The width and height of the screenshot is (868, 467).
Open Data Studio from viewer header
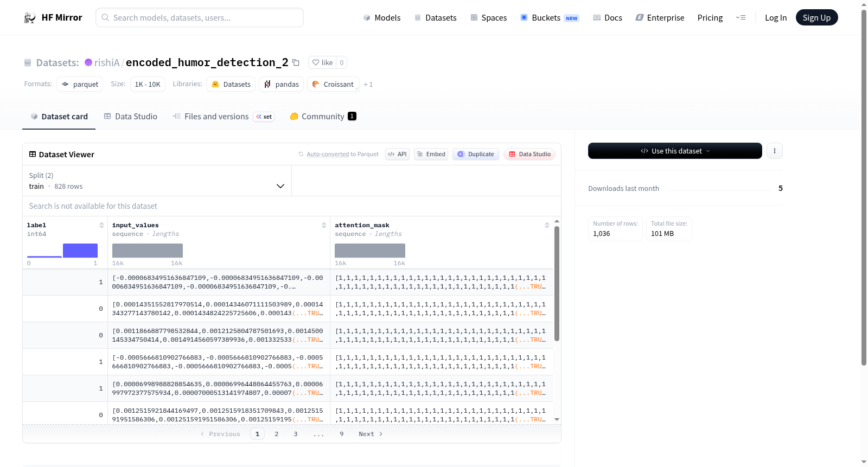(x=529, y=154)
